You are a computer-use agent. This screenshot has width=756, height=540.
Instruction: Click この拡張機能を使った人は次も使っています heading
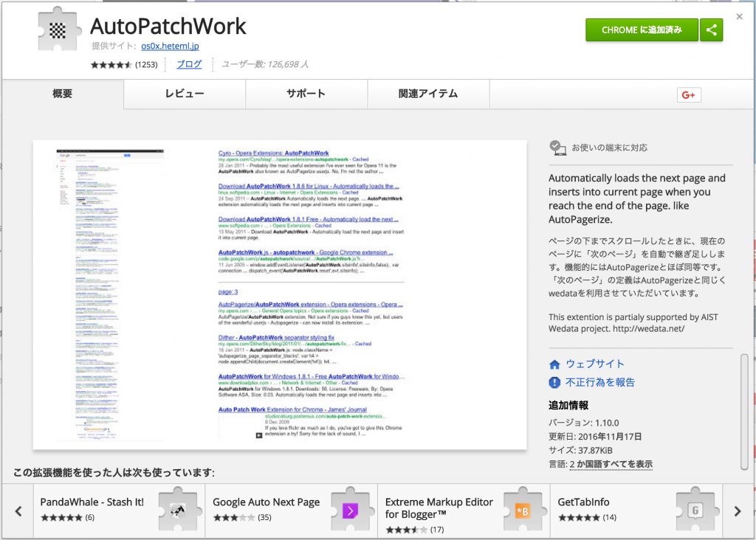click(x=114, y=473)
